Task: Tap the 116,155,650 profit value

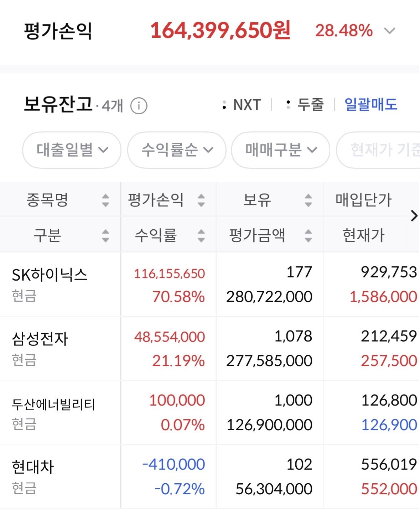Action: click(x=169, y=273)
